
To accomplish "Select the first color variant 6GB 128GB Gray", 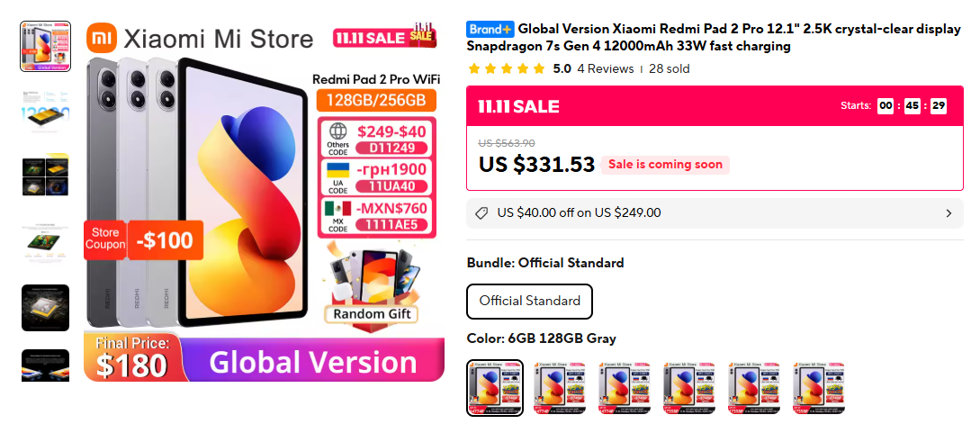I will click(x=496, y=387).
